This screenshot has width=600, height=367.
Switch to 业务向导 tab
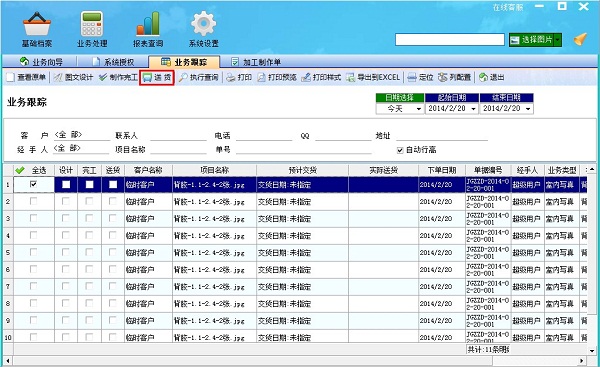click(x=41, y=62)
